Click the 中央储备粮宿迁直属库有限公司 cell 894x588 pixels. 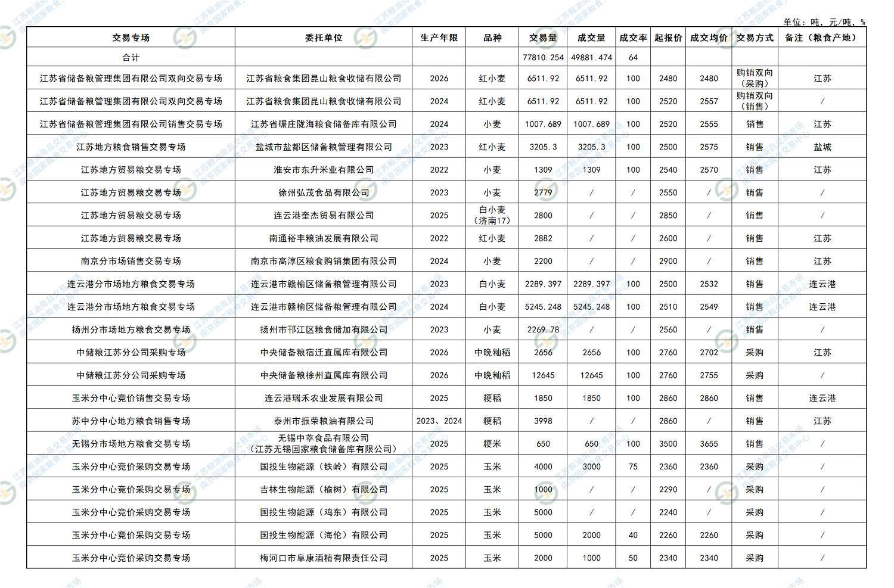click(324, 352)
